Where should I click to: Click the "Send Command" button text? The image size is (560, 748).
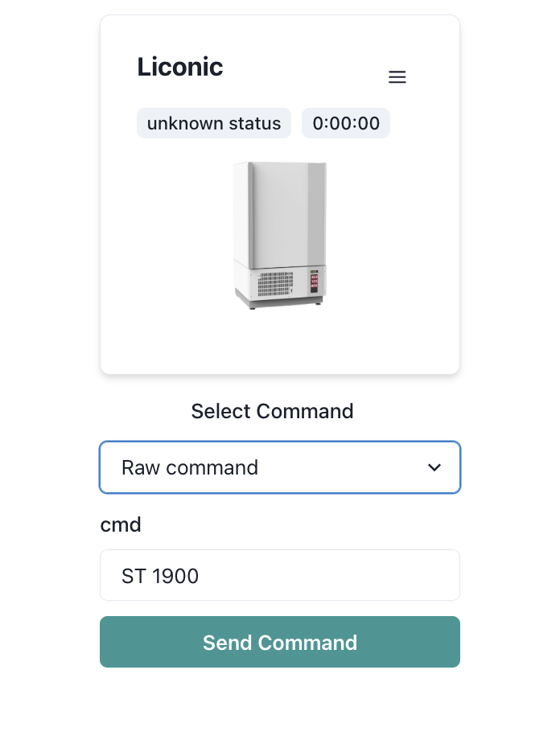coord(280,642)
